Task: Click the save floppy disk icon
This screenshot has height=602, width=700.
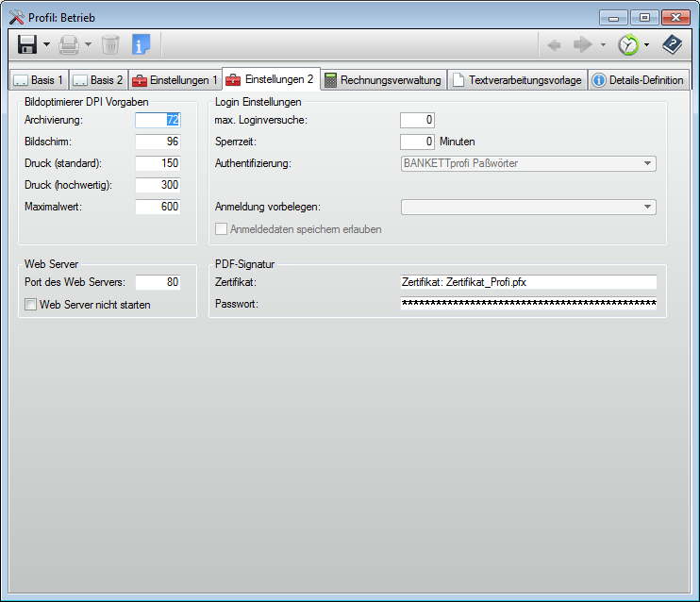Action: point(27,44)
